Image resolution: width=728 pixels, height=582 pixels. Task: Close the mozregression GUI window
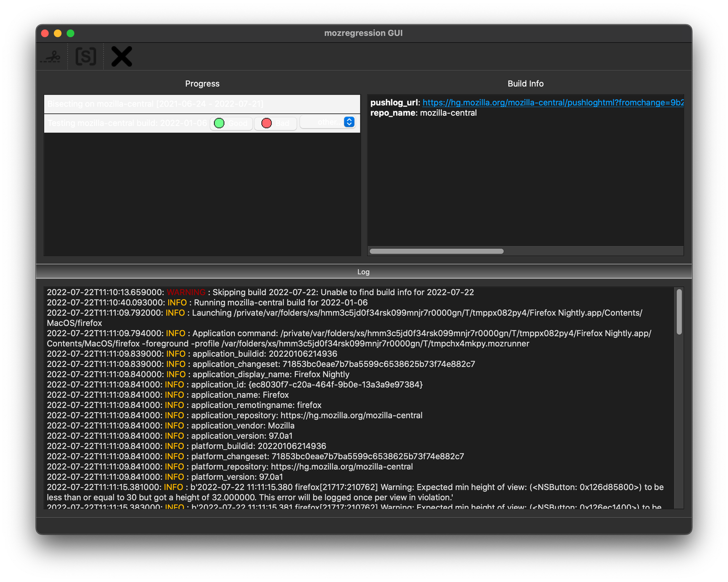(45, 33)
